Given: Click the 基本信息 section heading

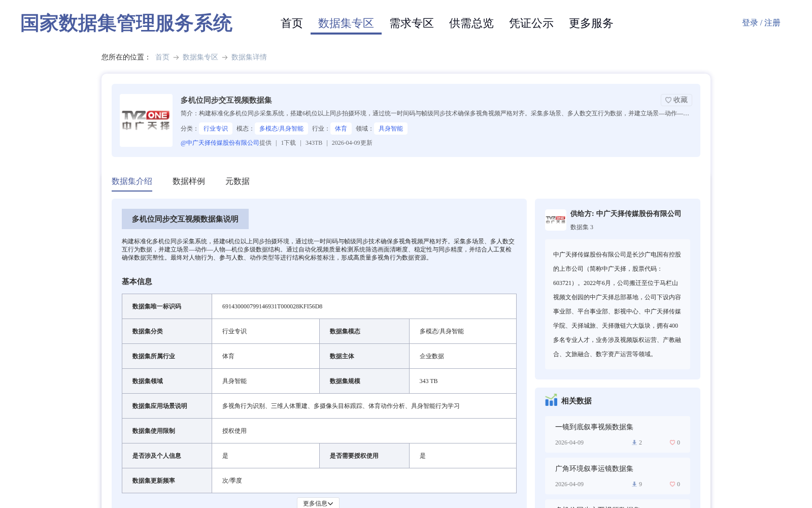Looking at the screenshot, I should point(137,281).
